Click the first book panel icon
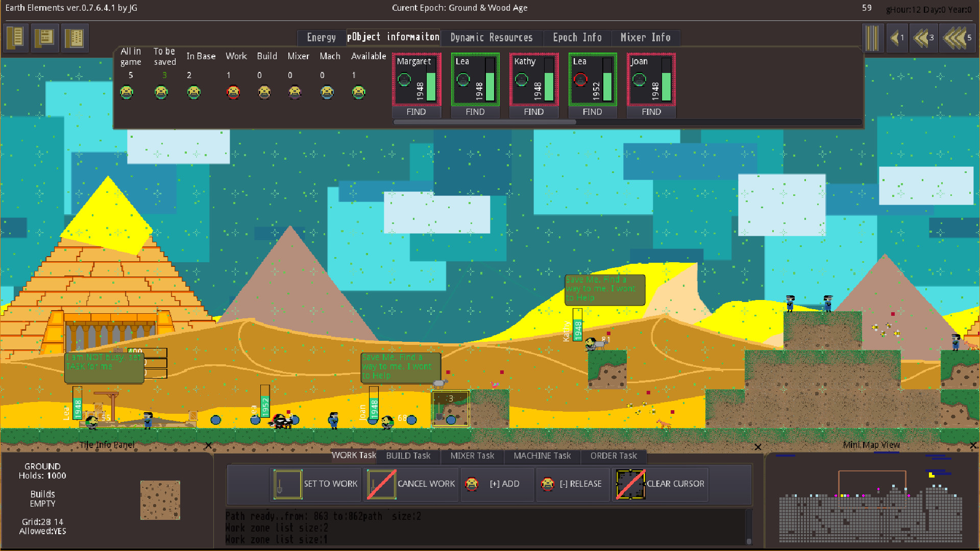Viewport: 980px width, 551px height. point(16,37)
